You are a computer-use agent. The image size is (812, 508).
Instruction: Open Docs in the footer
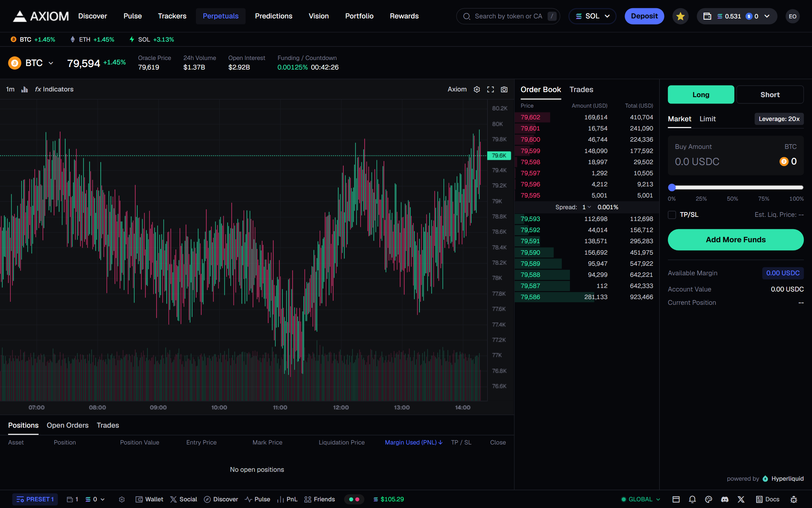click(x=768, y=499)
